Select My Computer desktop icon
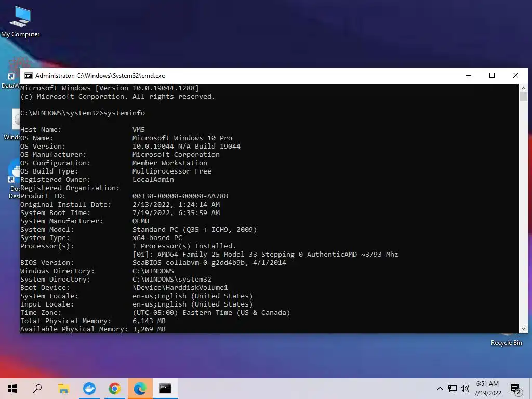Image resolution: width=532 pixels, height=399 pixels. point(20,22)
